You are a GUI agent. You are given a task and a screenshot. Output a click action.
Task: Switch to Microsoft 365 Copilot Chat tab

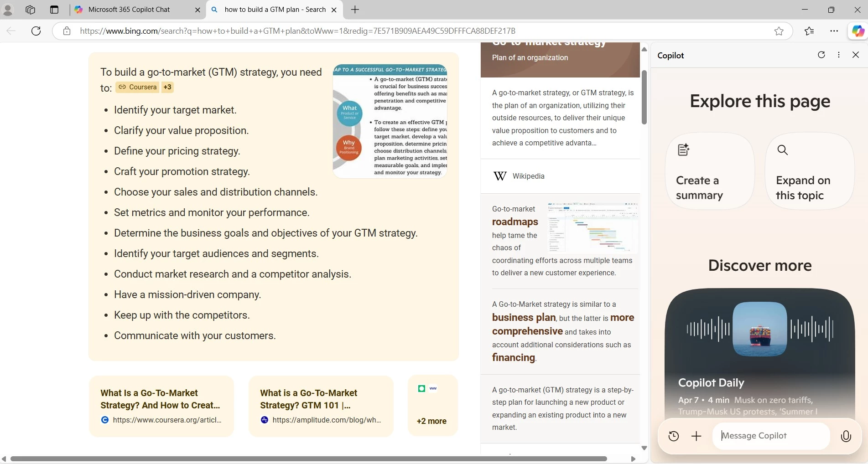click(138, 10)
